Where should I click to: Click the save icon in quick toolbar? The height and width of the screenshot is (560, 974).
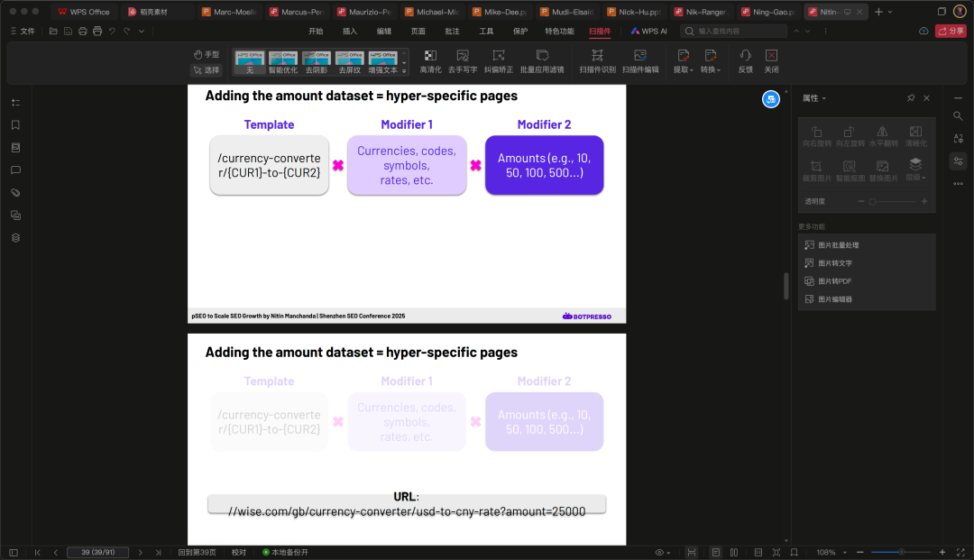pos(68,31)
